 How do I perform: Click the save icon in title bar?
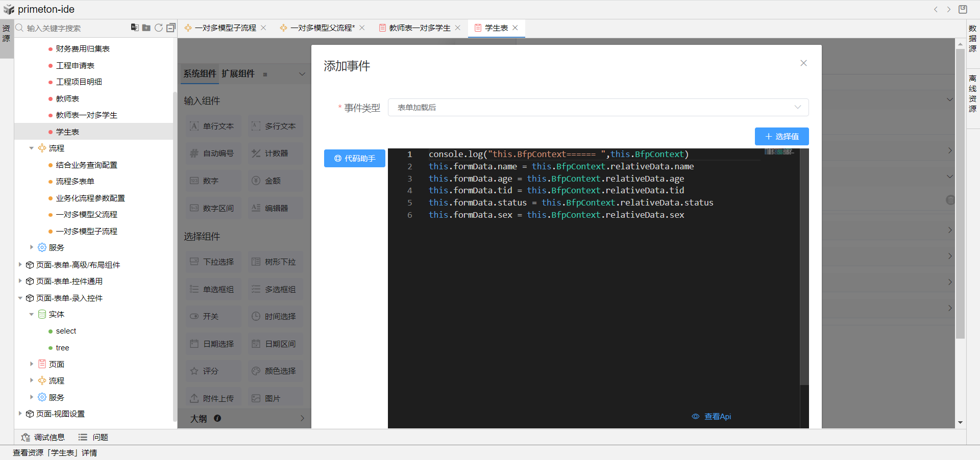(963, 9)
